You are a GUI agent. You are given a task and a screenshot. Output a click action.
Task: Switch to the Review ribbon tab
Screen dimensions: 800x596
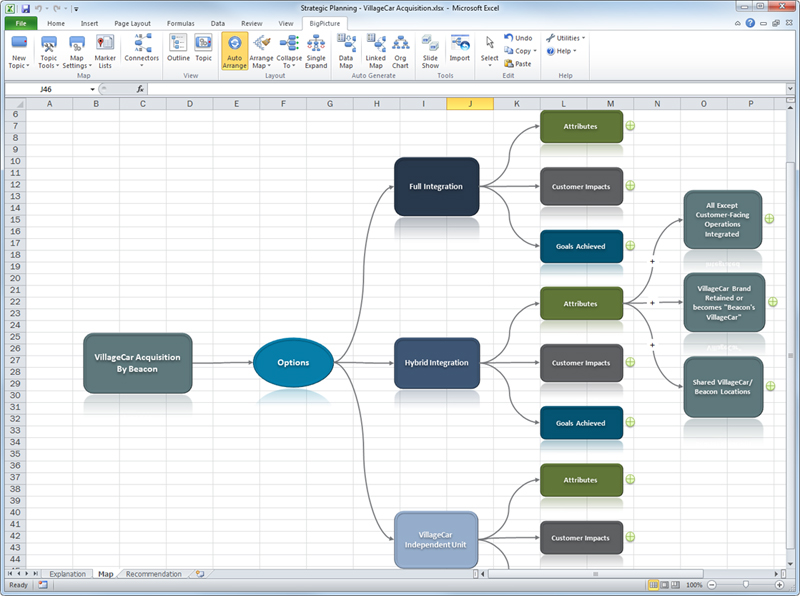pyautogui.click(x=252, y=23)
